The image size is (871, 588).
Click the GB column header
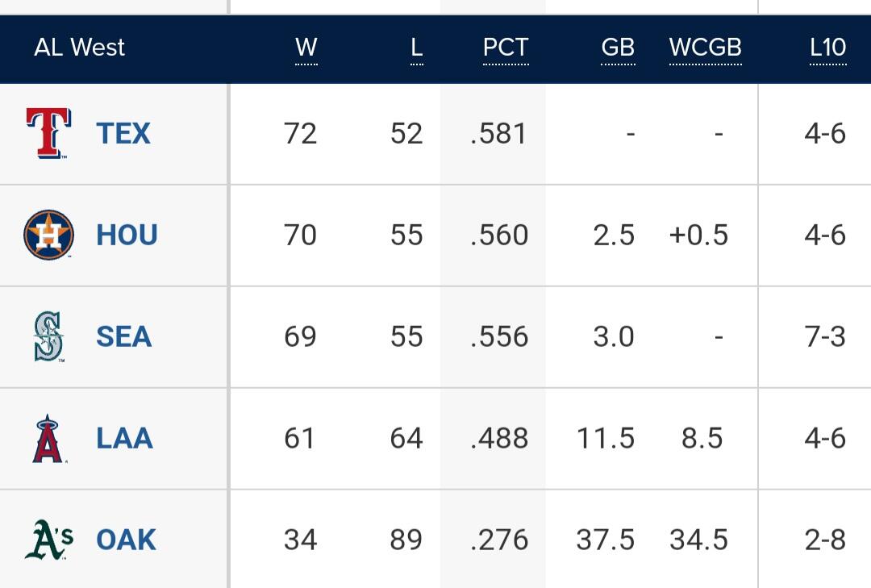[618, 48]
